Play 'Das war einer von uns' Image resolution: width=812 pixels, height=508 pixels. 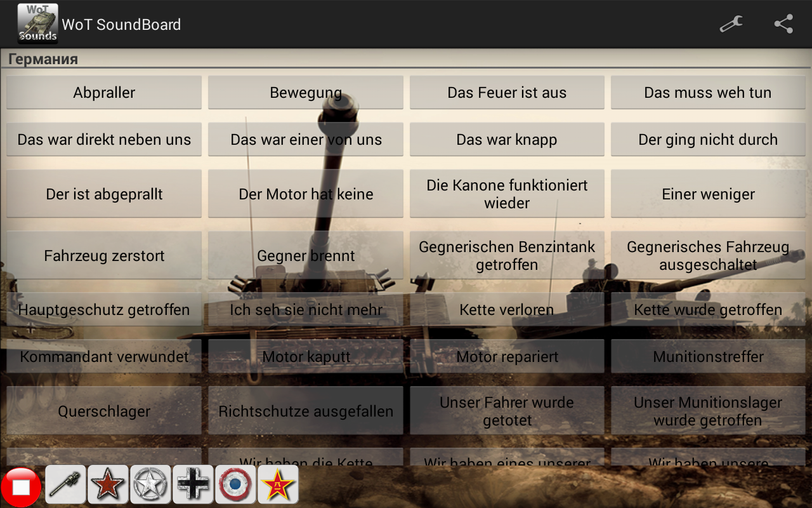coord(306,140)
